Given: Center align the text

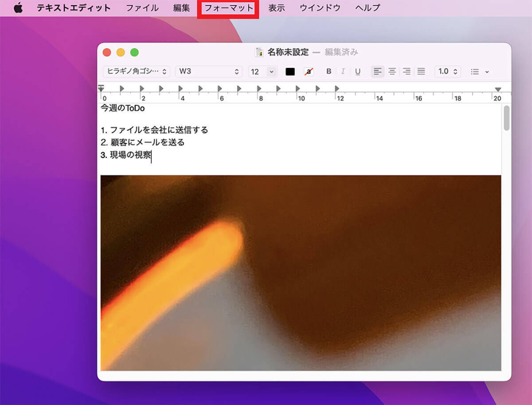Looking at the screenshot, I should tap(392, 71).
